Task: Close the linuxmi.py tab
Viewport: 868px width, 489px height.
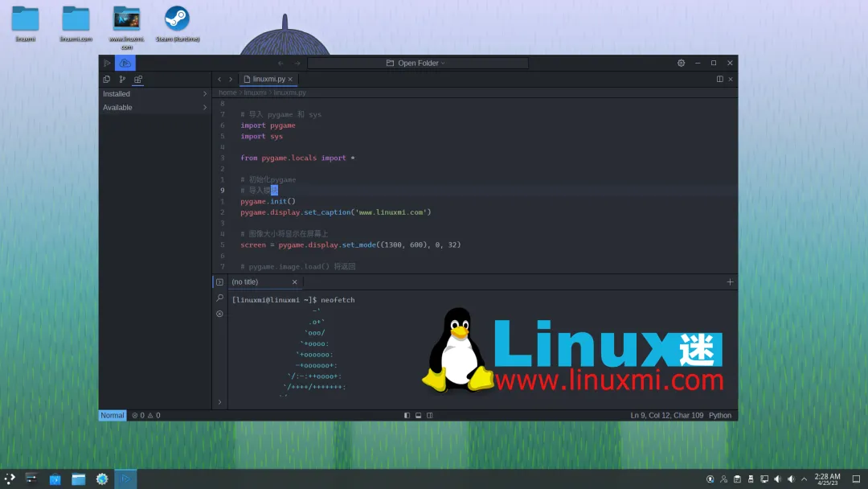Action: tap(290, 79)
